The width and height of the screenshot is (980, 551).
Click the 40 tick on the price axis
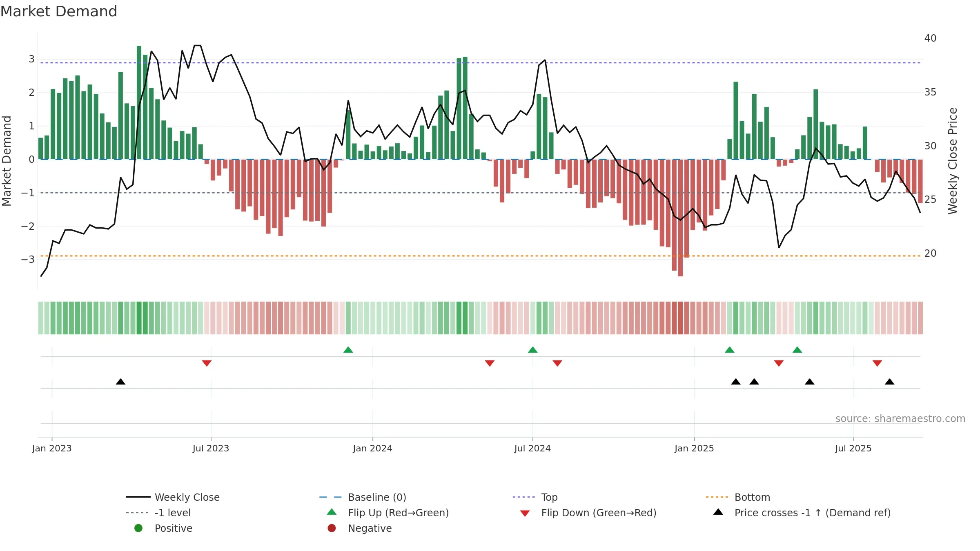click(x=931, y=38)
